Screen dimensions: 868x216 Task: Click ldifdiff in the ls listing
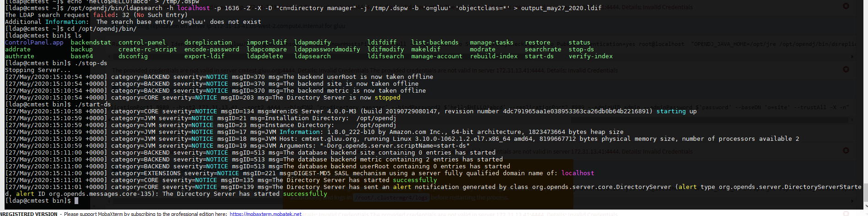click(382, 42)
